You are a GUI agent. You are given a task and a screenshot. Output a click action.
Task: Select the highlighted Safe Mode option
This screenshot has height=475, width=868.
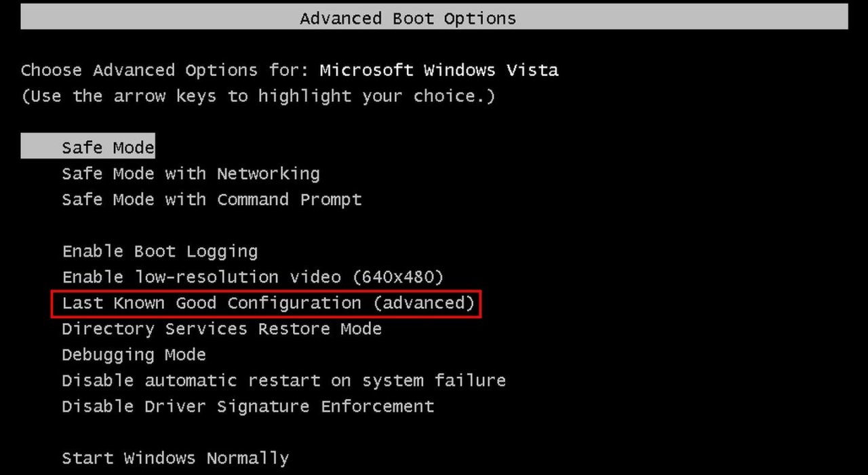coord(108,147)
